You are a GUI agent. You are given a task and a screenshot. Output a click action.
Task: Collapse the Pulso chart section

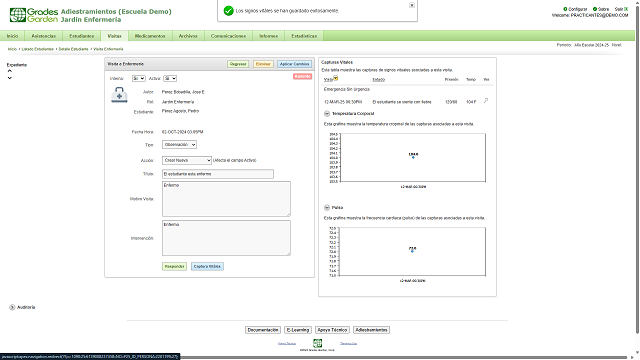327,207
